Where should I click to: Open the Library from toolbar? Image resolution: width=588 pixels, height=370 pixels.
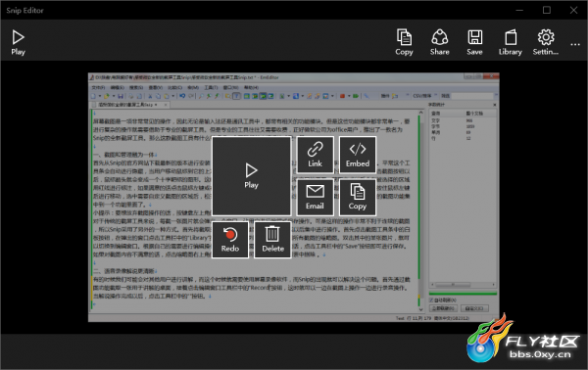click(510, 42)
